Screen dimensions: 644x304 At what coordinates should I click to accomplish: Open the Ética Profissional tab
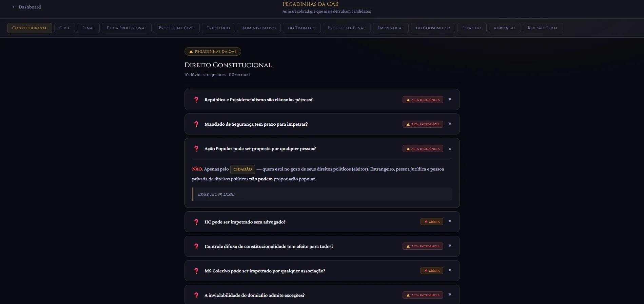click(126, 28)
